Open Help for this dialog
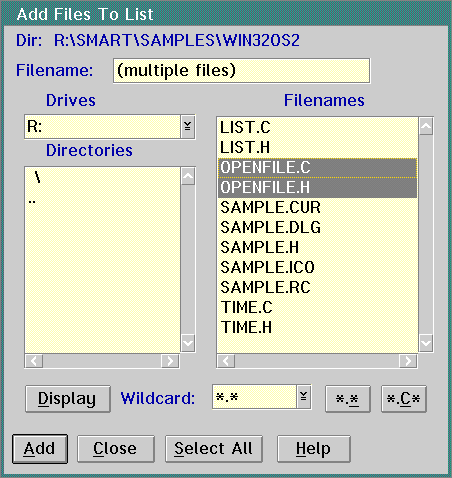 pos(314,449)
